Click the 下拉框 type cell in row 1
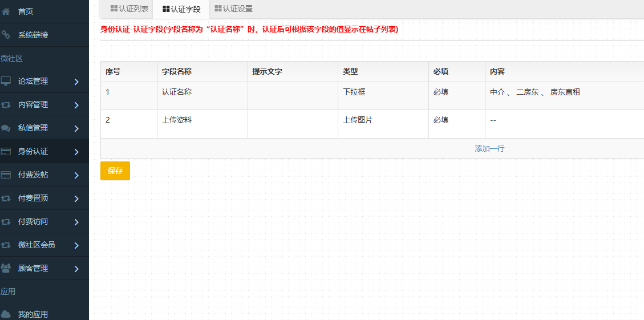 354,92
